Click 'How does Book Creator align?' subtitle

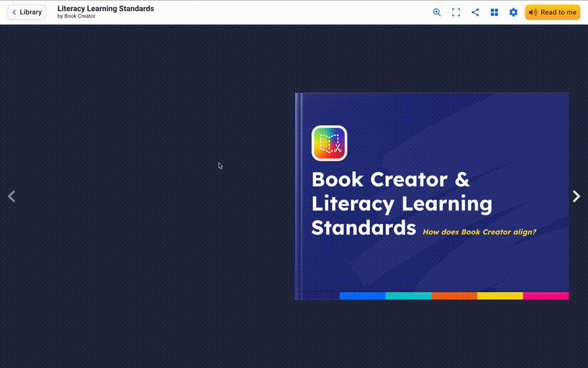coord(479,231)
